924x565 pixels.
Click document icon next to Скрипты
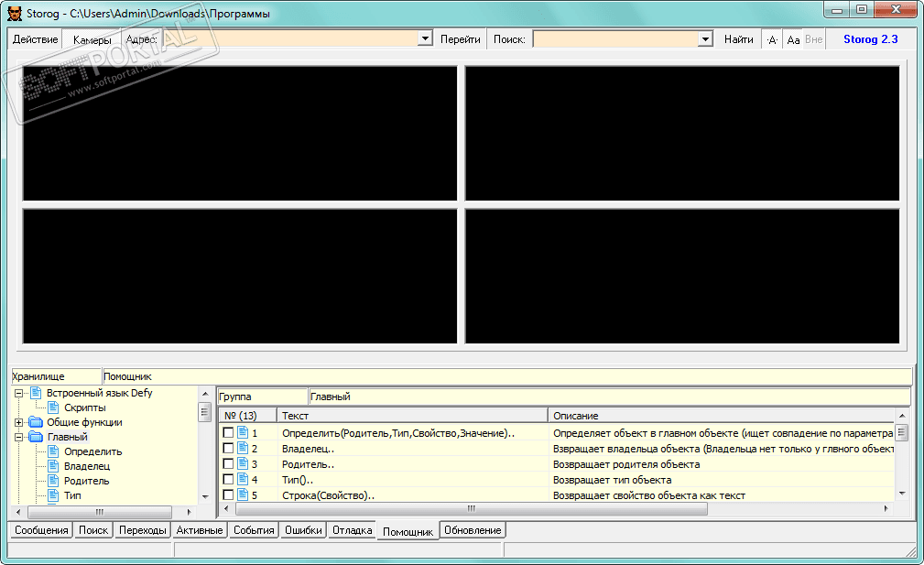54,407
